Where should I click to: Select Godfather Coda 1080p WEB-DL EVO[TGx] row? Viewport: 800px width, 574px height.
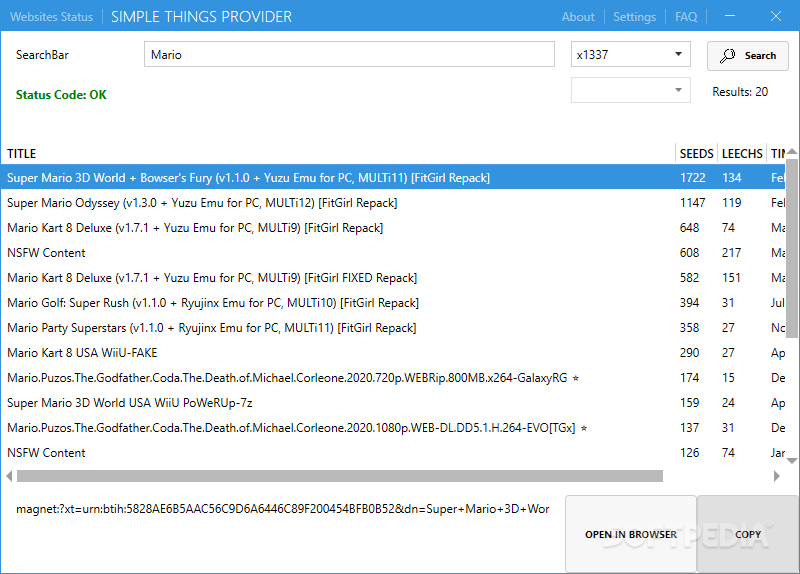pyautogui.click(x=393, y=428)
